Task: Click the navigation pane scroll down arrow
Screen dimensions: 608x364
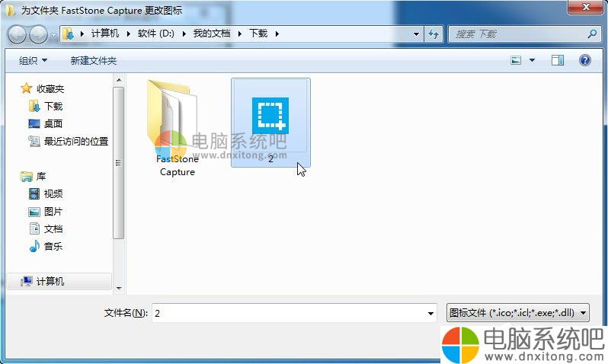Action: pos(119,289)
